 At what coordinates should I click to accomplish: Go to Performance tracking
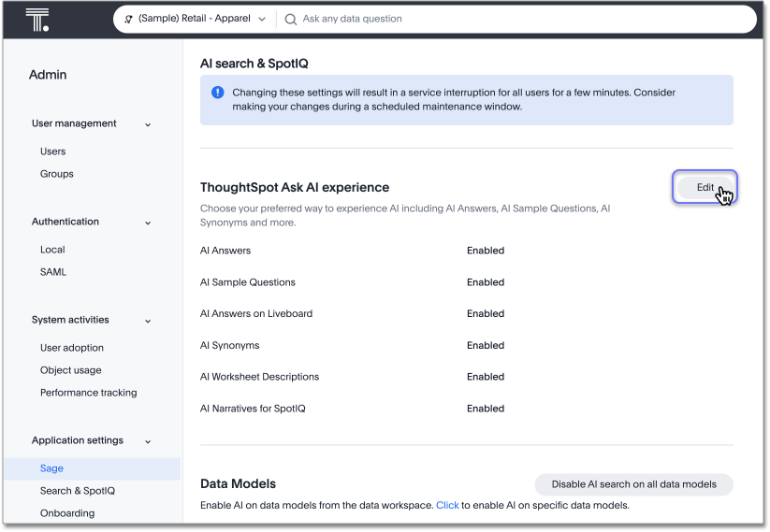point(88,393)
